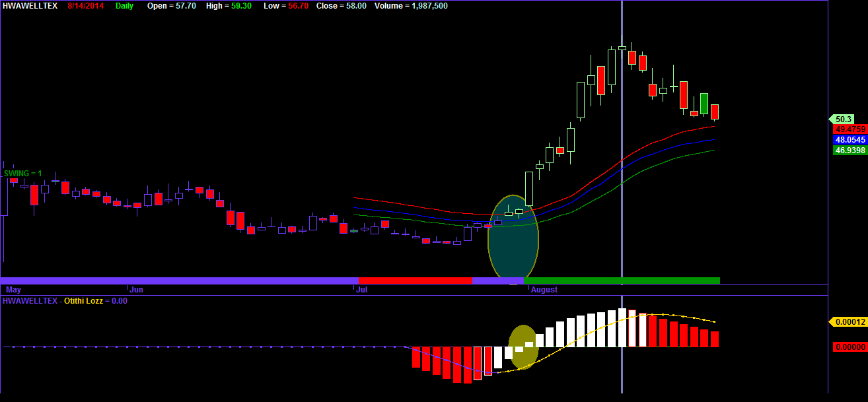The image size is (868, 402).
Task: Click the Otithi Lozz indicator title
Action: [x=83, y=301]
